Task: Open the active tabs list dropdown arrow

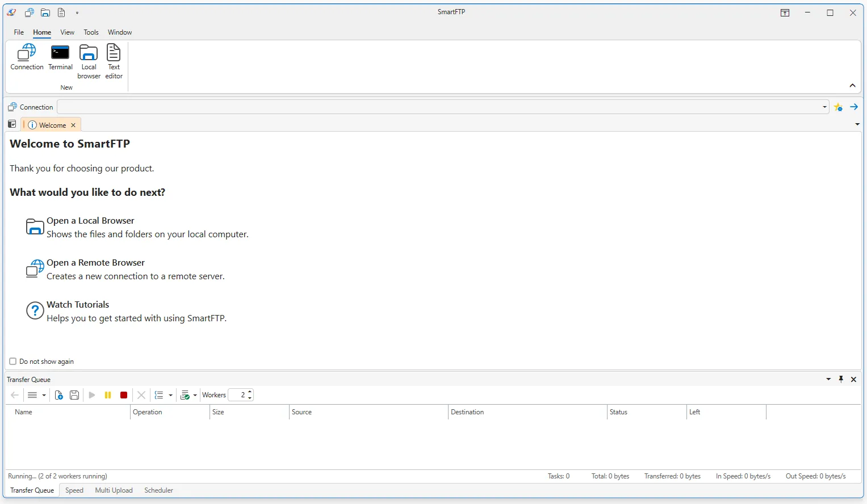Action: click(857, 124)
